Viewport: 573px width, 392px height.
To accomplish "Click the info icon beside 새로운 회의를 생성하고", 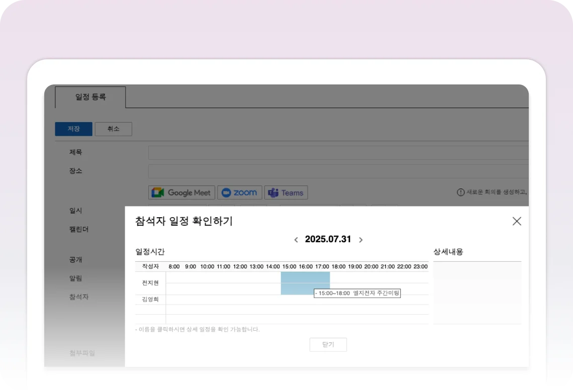I will 460,192.
